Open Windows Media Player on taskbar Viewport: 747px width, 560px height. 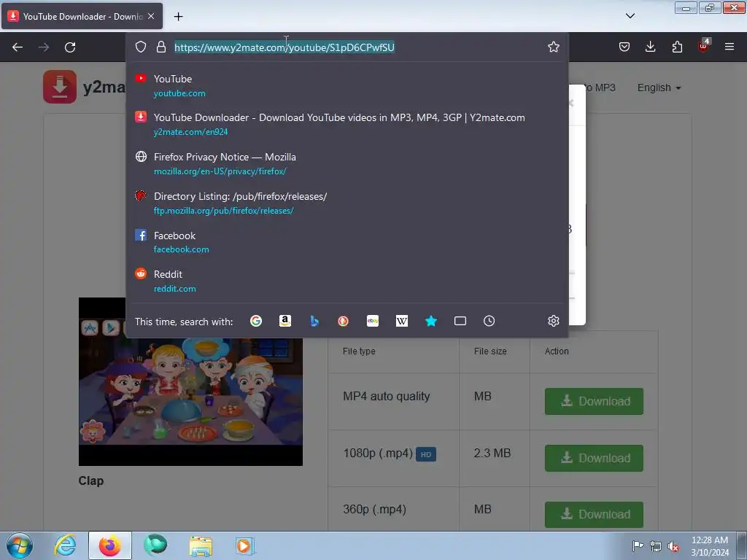[245, 546]
